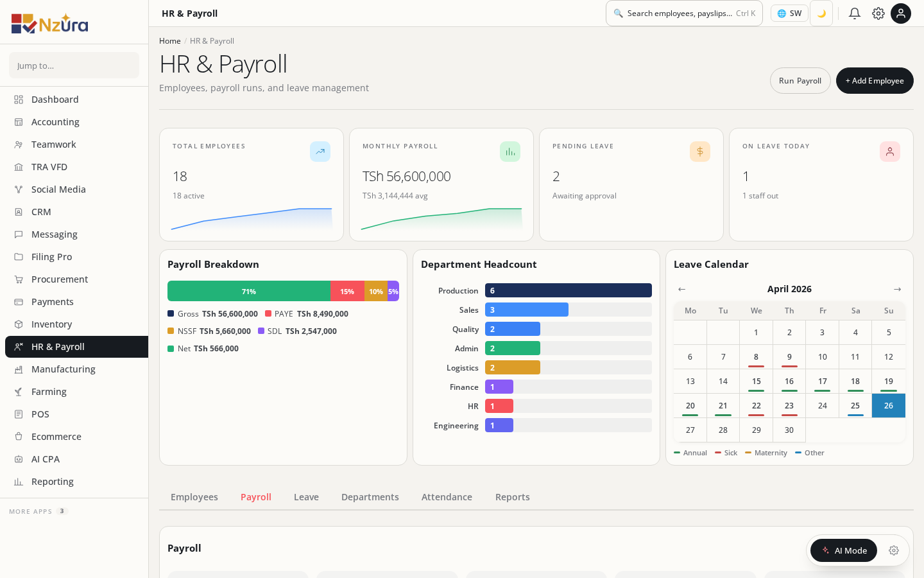The width and height of the screenshot is (924, 578).
Task: Open Reporting chart icon
Action: tap(19, 482)
